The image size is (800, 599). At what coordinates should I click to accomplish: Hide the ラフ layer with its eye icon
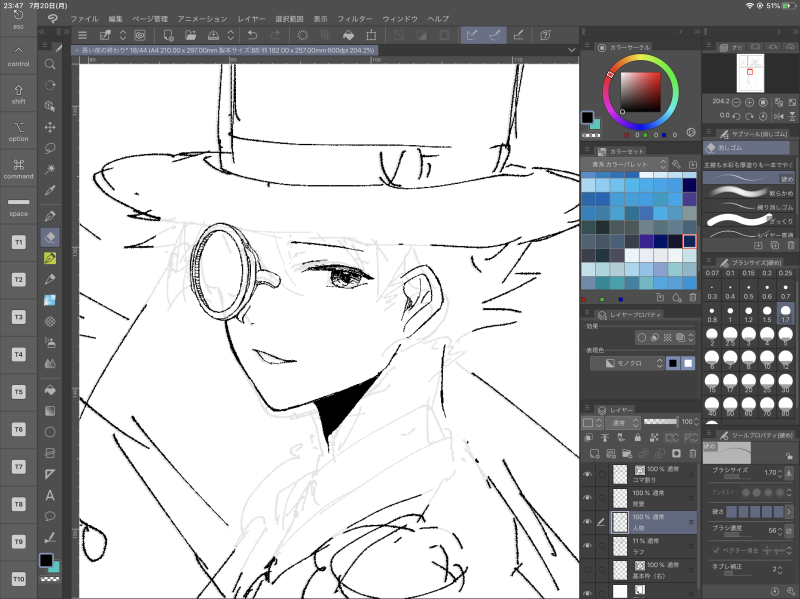click(588, 546)
